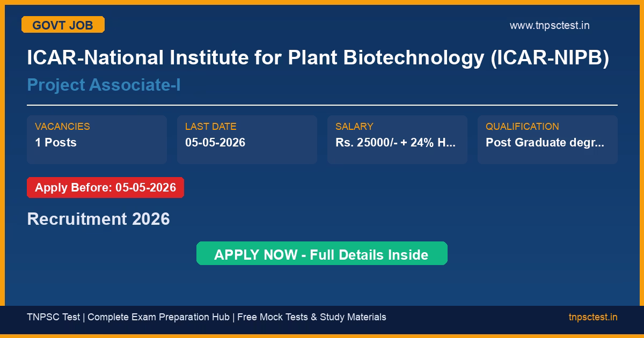Click the Recruitment 2026 text
The height and width of the screenshot is (338, 644).
coord(98,219)
